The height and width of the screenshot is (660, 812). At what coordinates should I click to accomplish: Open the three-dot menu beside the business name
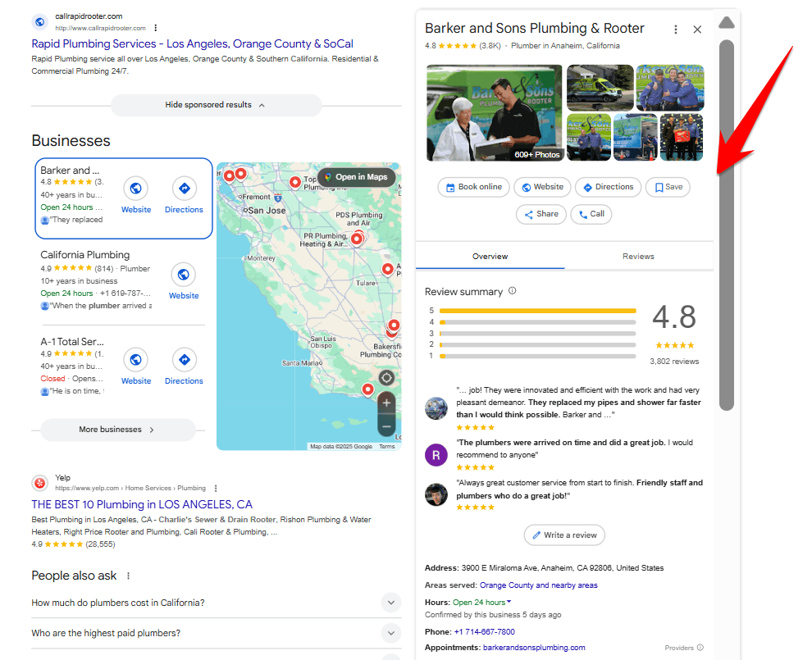675,29
